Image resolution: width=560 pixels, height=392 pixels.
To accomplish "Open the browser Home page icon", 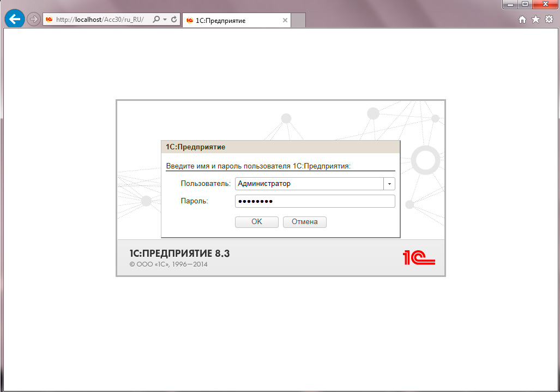I will (x=522, y=20).
